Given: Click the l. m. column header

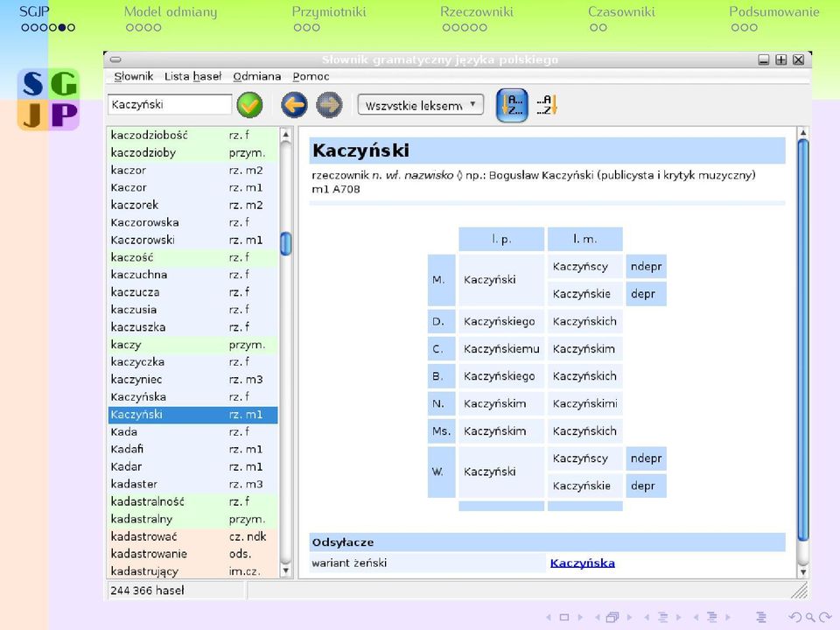Looking at the screenshot, I should [x=585, y=239].
